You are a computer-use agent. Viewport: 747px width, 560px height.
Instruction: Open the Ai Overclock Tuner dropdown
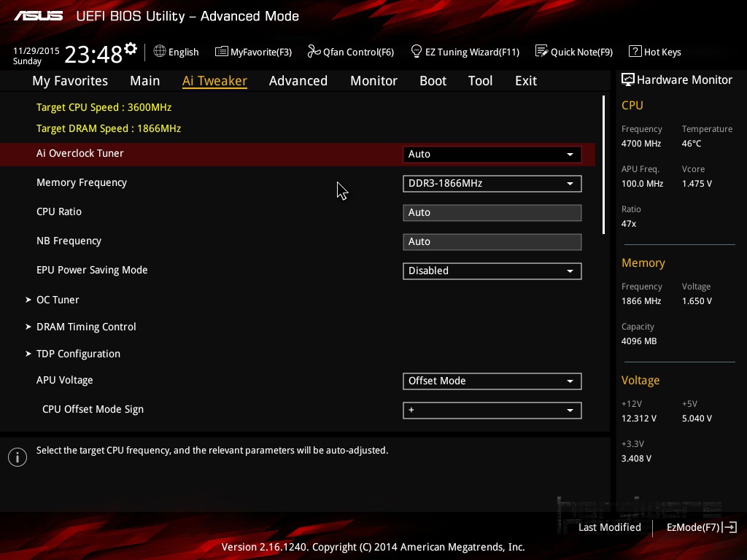pyautogui.click(x=492, y=155)
